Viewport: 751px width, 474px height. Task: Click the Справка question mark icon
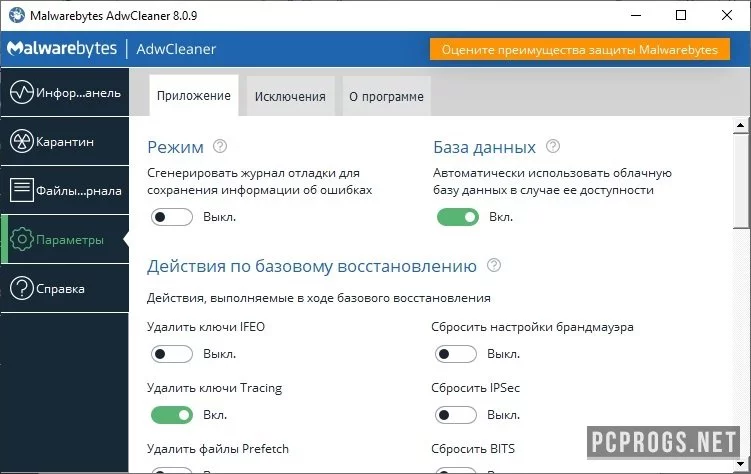22,288
